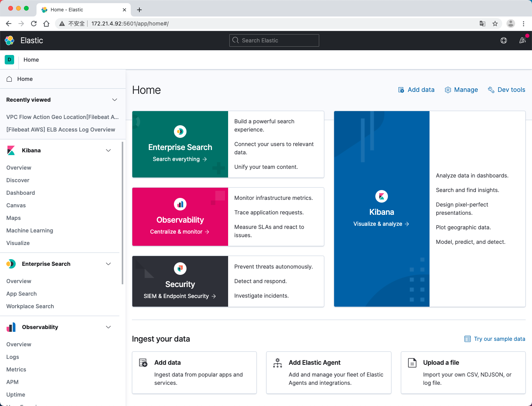The width and height of the screenshot is (532, 406).
Task: Open Logs under Observability
Action: click(13, 357)
